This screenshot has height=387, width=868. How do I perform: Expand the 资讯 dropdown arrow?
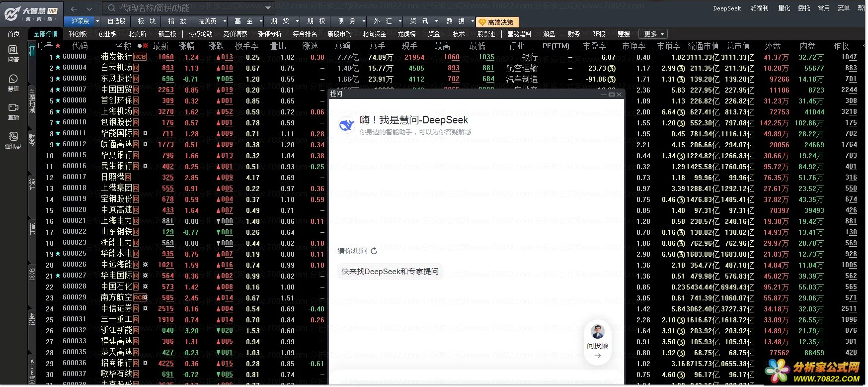pyautogui.click(x=436, y=21)
